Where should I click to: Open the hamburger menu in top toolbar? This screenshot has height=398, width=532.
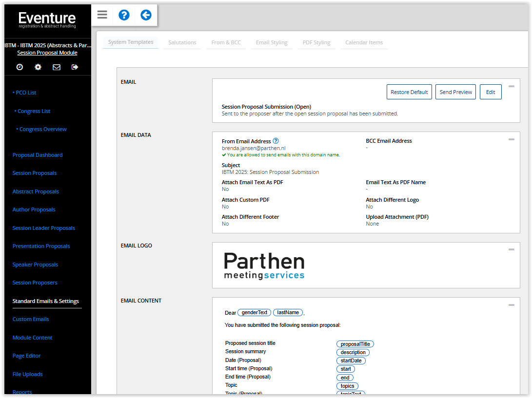coord(102,15)
